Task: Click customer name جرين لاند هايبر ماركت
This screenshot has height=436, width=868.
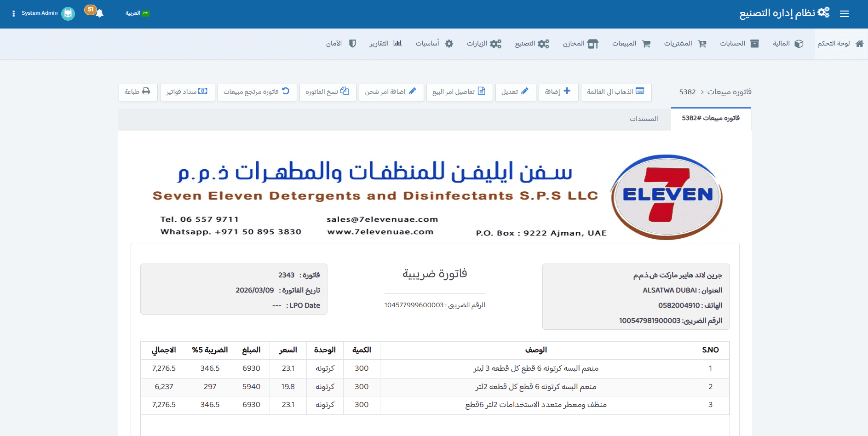Action: tap(678, 275)
